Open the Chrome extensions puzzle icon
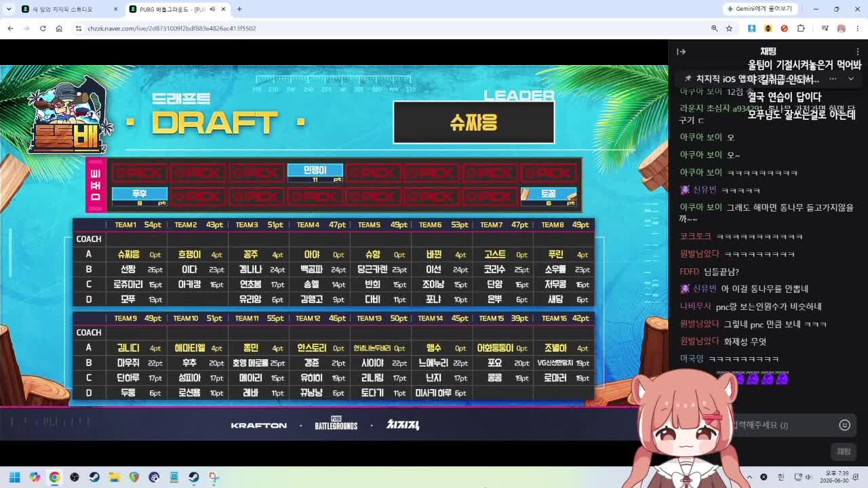The height and width of the screenshot is (488, 868). click(x=801, y=28)
